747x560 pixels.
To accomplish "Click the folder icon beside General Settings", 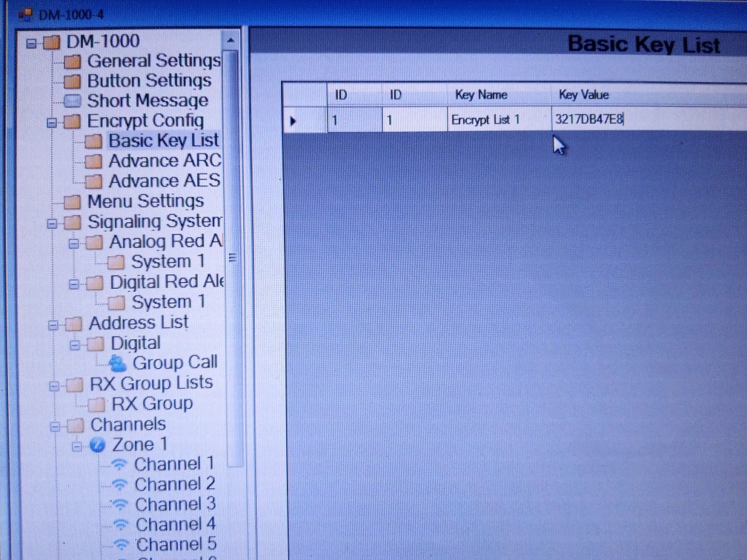I will (73, 62).
